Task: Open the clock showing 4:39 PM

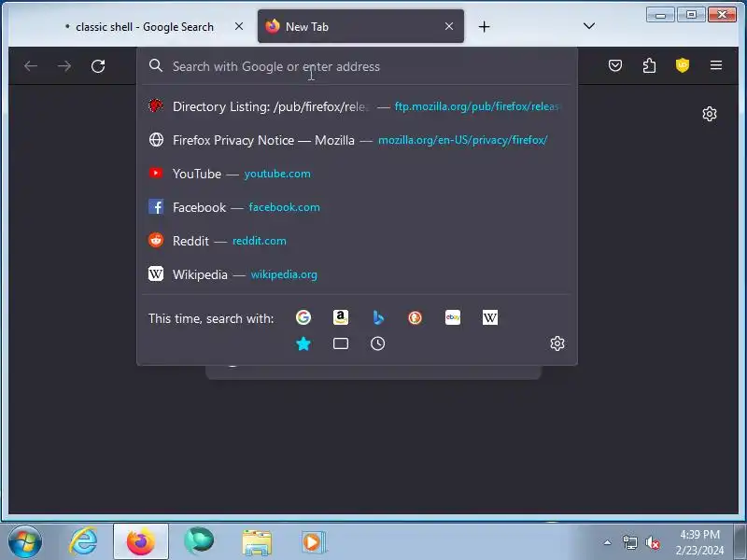Action: (699, 542)
